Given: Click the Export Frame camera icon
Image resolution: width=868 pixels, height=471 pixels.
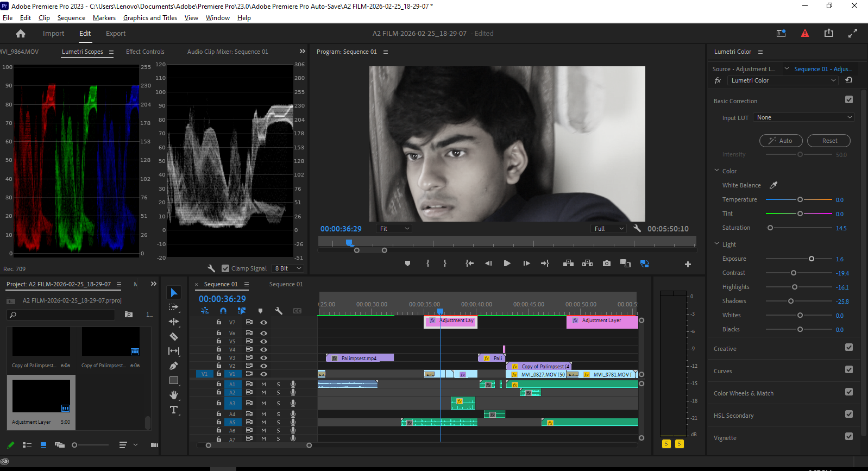Looking at the screenshot, I should point(607,263).
